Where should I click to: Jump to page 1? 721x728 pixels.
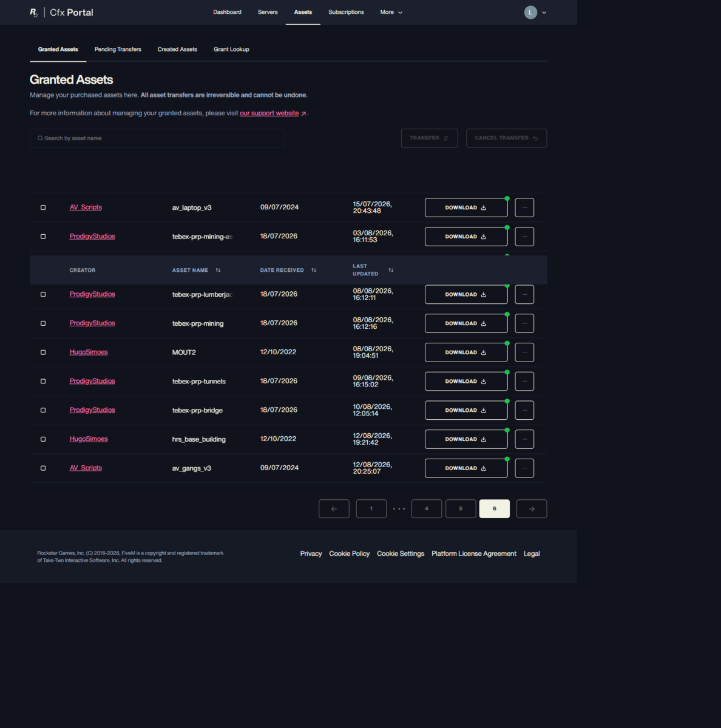pos(371,509)
